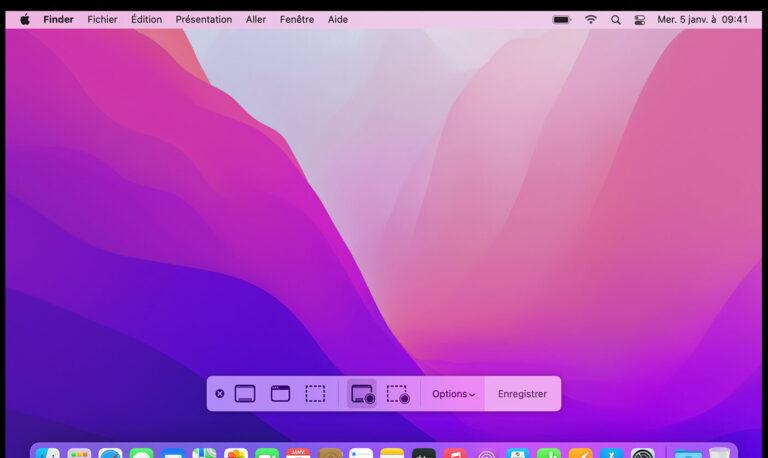Close the screenshot toolbar with the X button
This screenshot has height=458, width=768.
click(x=220, y=393)
